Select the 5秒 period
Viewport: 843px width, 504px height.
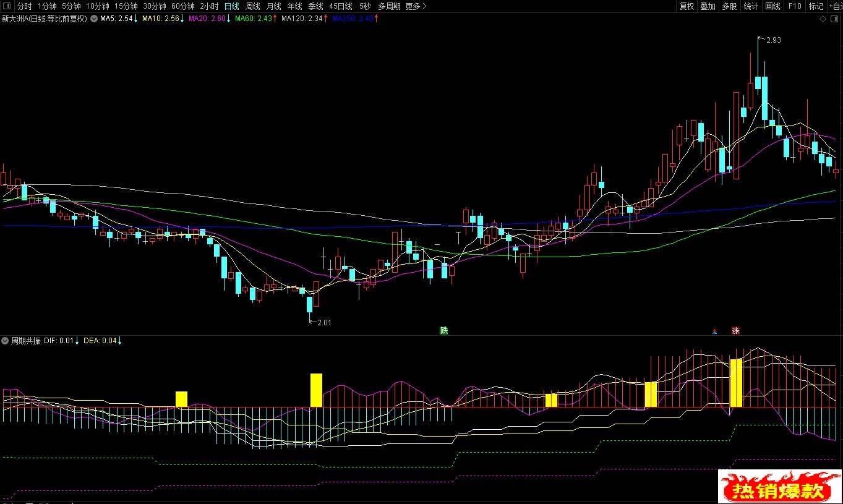[365, 6]
